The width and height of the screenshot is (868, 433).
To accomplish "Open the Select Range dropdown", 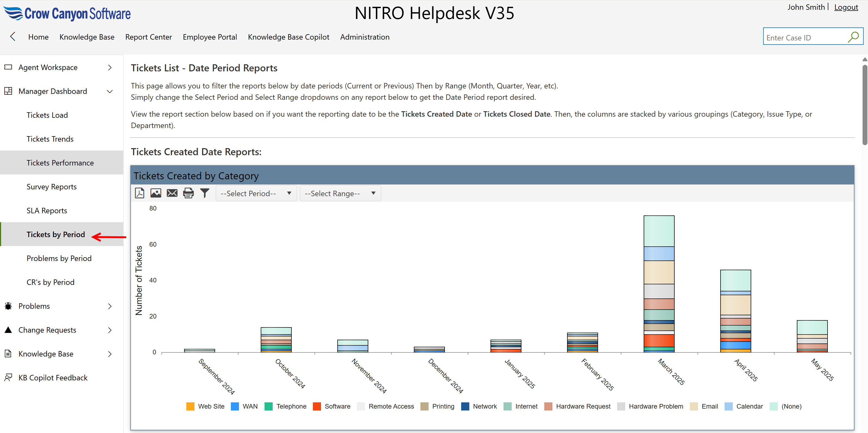I will tap(340, 193).
